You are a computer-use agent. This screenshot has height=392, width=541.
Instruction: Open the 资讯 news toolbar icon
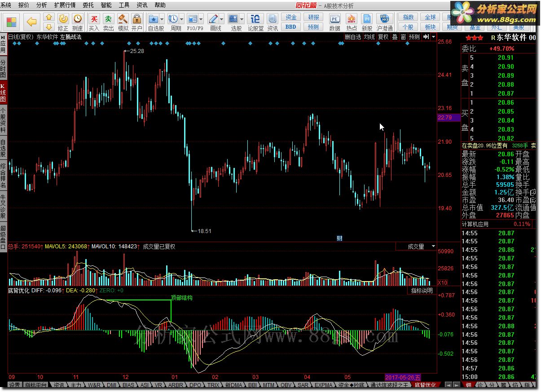click(273, 22)
